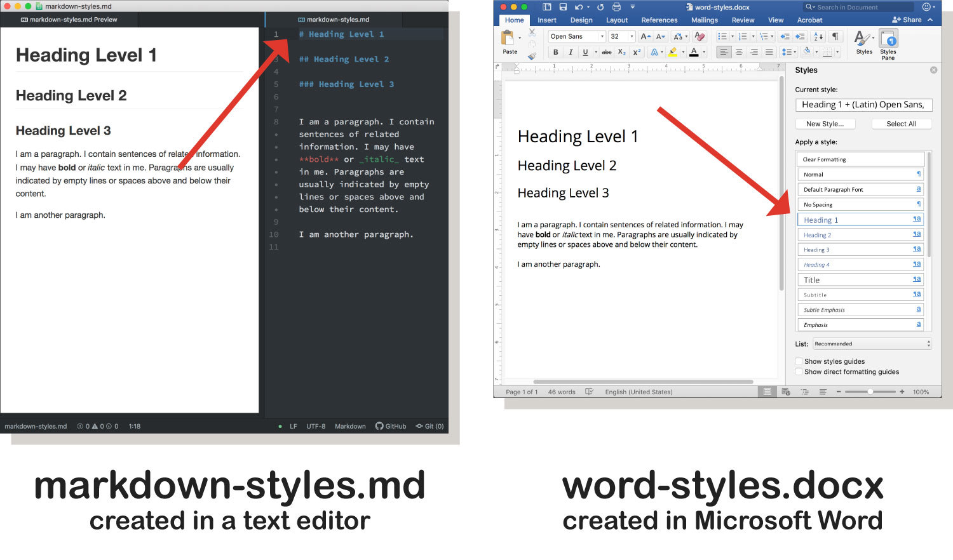The height and width of the screenshot is (560, 953).
Task: Switch to Print Layout view in status bar
Action: pyautogui.click(x=767, y=392)
